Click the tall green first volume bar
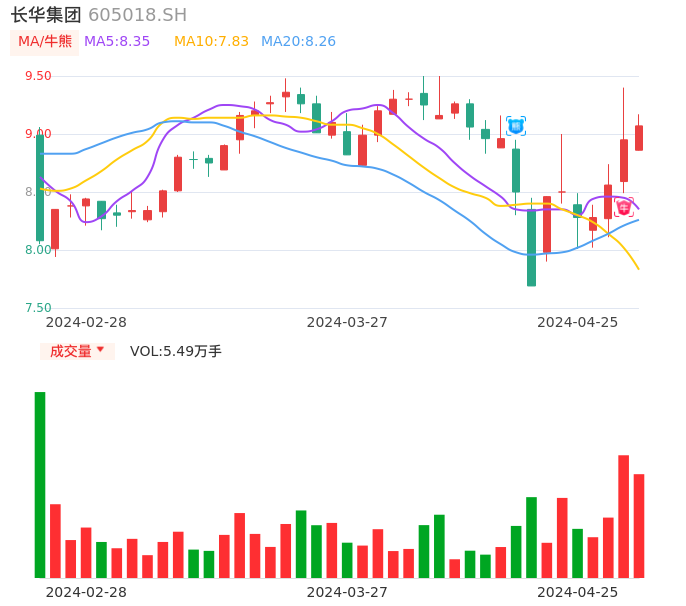The width and height of the screenshot is (686, 606). coord(40,485)
